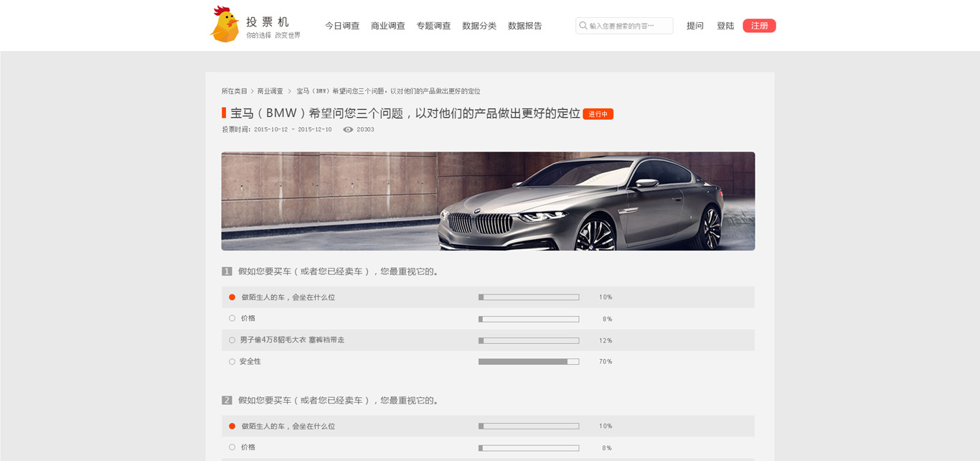
Task: Click the 20303 view count
Action: pyautogui.click(x=365, y=130)
